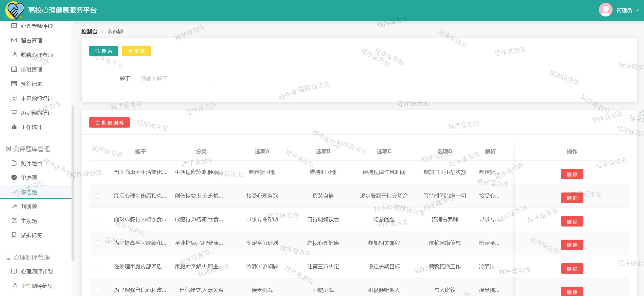The image size is (644, 296).
Task: Open the 管理员 dropdown arrow
Action: pyautogui.click(x=637, y=11)
